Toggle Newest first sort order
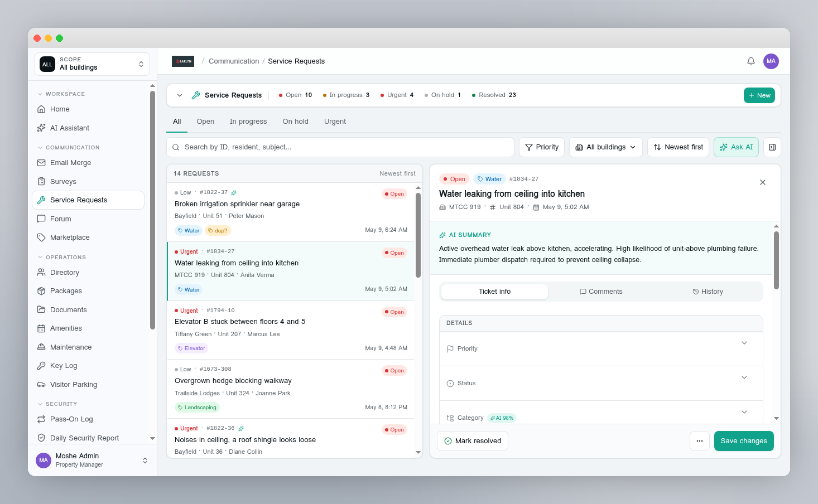The height and width of the screenshot is (504, 818). [x=678, y=147]
